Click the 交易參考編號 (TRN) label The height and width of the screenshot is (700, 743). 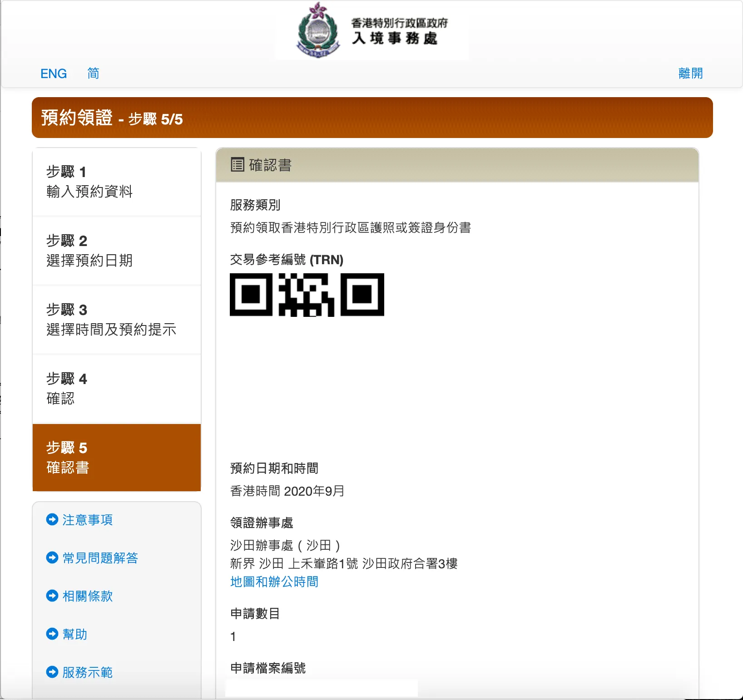point(287,260)
